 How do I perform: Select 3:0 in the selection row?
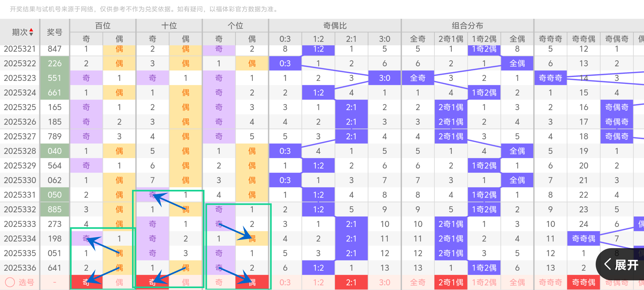pyautogui.click(x=384, y=282)
